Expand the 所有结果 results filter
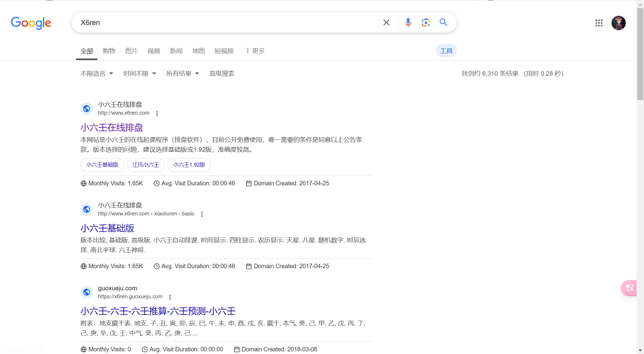 pos(182,73)
